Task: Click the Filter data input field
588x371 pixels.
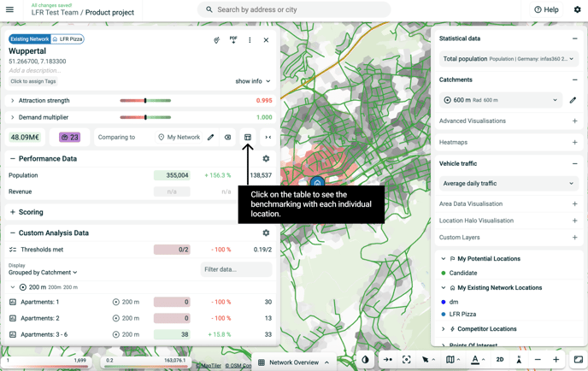Action: click(236, 269)
